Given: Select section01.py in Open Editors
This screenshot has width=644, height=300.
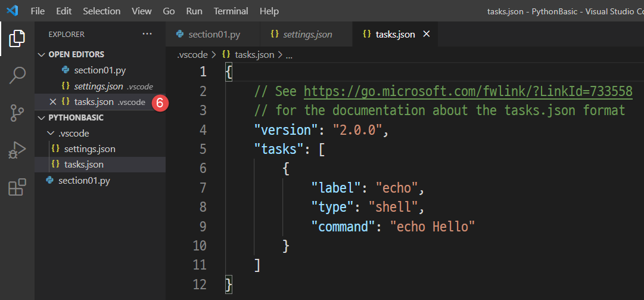Looking at the screenshot, I should 100,70.
